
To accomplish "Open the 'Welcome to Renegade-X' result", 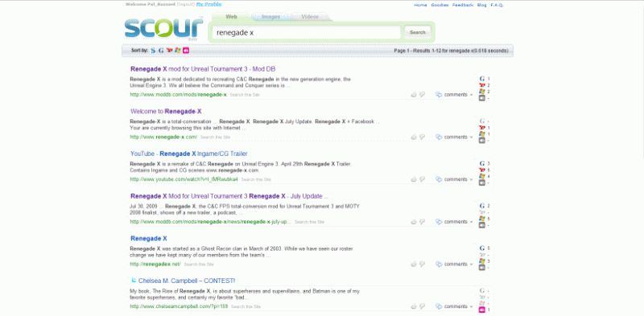I will point(166,111).
